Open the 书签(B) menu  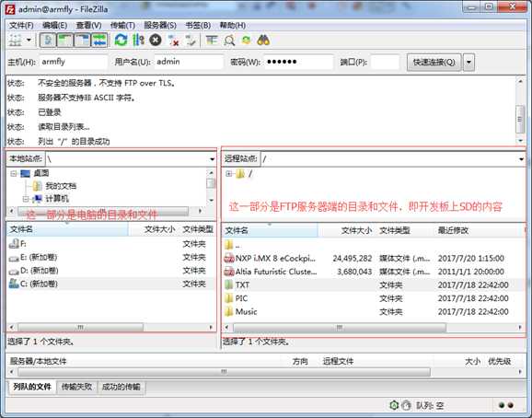point(198,26)
